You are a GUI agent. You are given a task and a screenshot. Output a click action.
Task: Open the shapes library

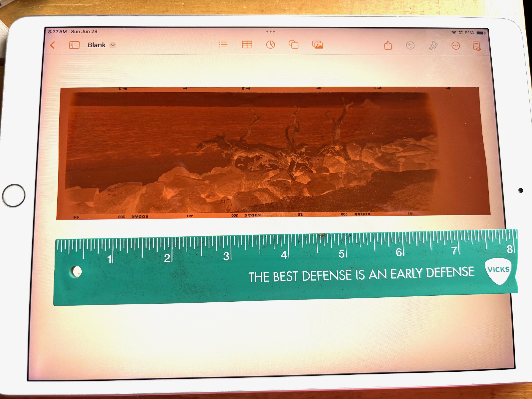pos(293,45)
